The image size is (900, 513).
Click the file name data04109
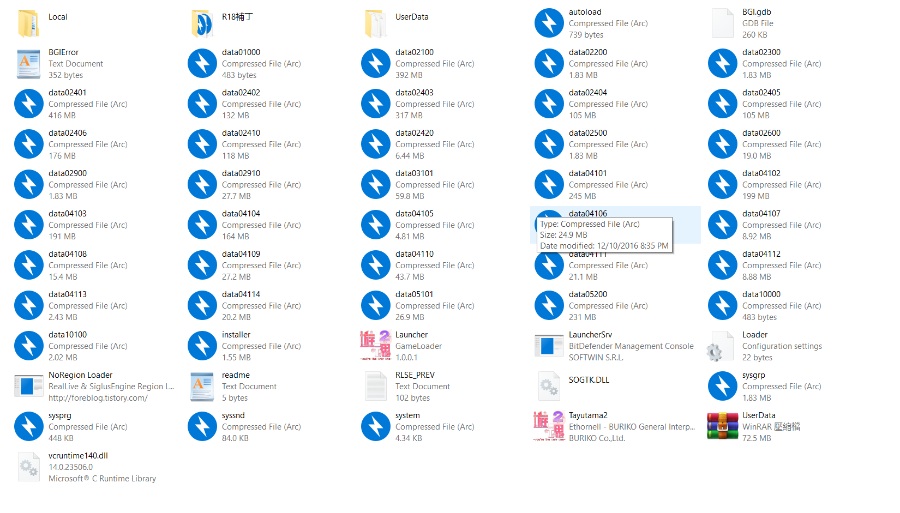(241, 254)
